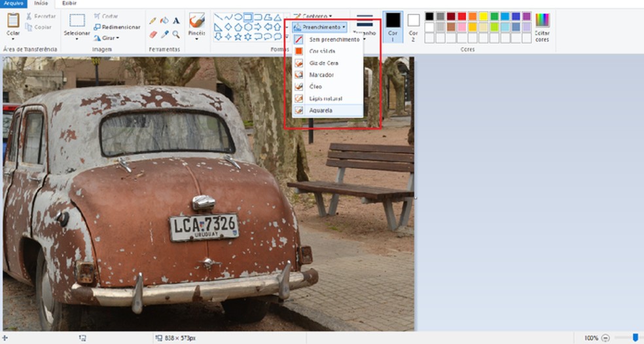The image size is (644, 344).
Task: Choose the Curve shape
Action: point(228,17)
